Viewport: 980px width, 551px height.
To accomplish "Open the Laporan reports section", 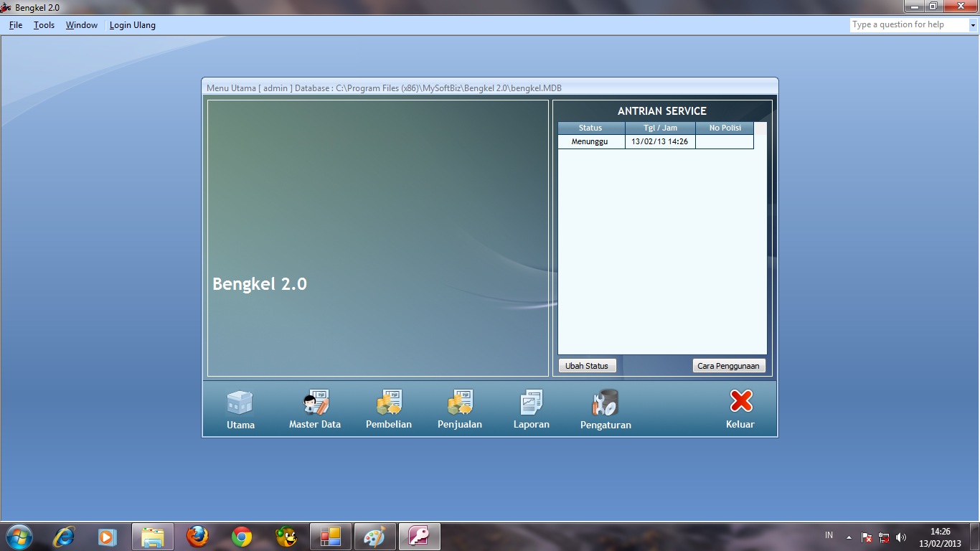I will 532,409.
